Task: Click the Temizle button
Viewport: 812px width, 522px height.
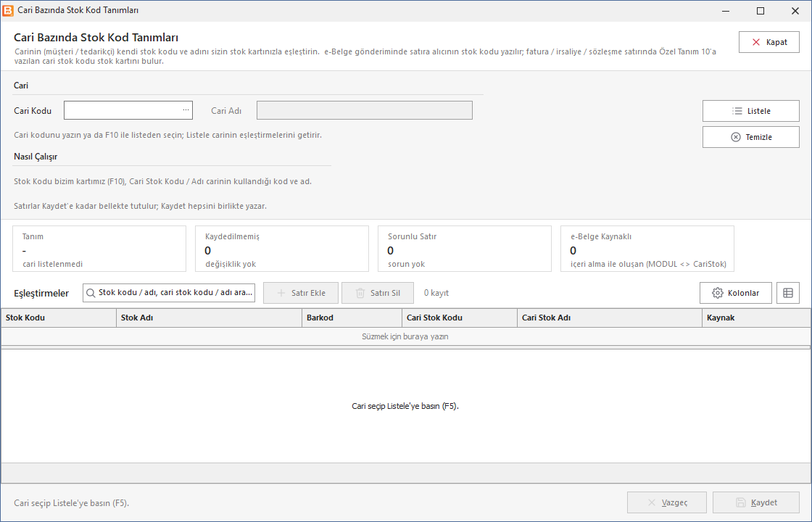Action: pyautogui.click(x=751, y=137)
